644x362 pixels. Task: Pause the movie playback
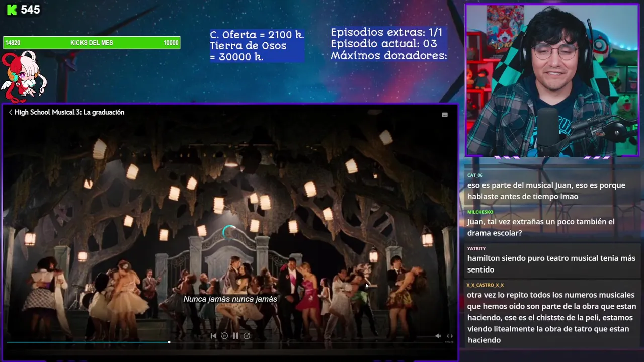(x=235, y=336)
